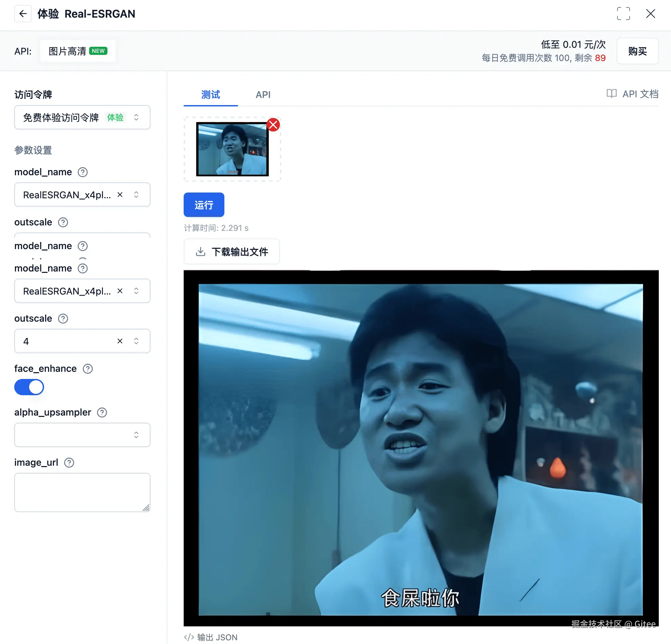Open face_enhance help tooltip
This screenshot has width=671, height=644.
87,369
